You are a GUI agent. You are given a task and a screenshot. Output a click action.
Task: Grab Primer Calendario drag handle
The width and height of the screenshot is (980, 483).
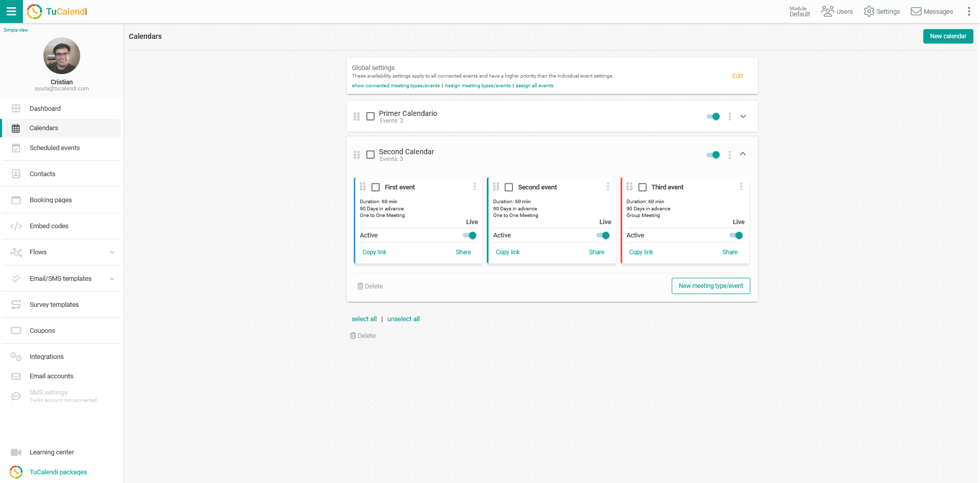coord(356,116)
